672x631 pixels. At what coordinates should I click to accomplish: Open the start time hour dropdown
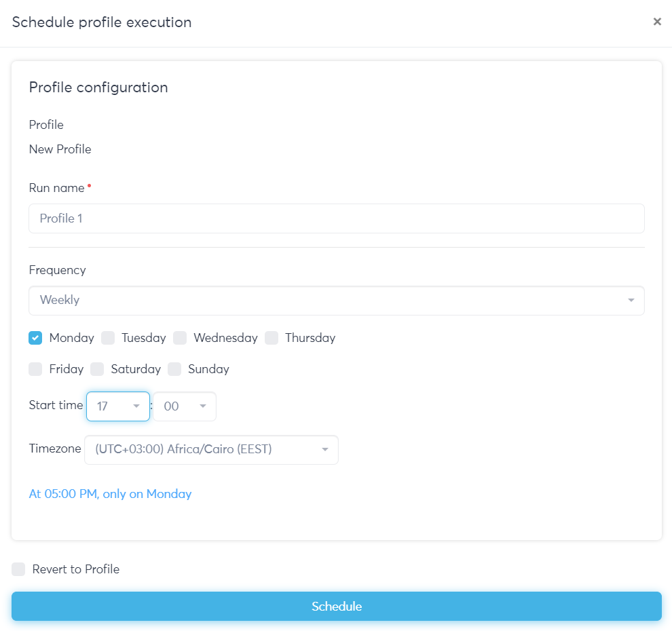pos(117,406)
